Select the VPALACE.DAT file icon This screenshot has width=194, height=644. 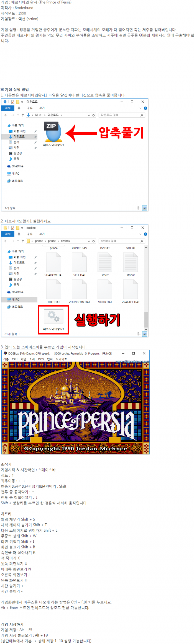(131, 289)
